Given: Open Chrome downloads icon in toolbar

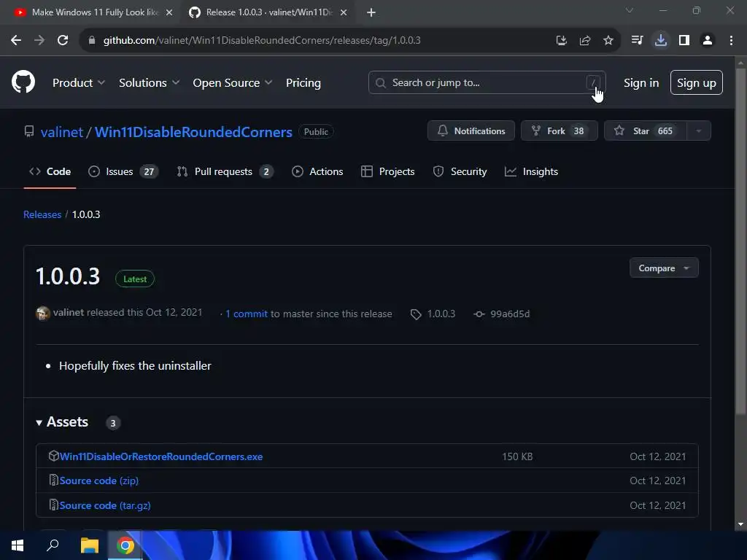Looking at the screenshot, I should (x=661, y=41).
